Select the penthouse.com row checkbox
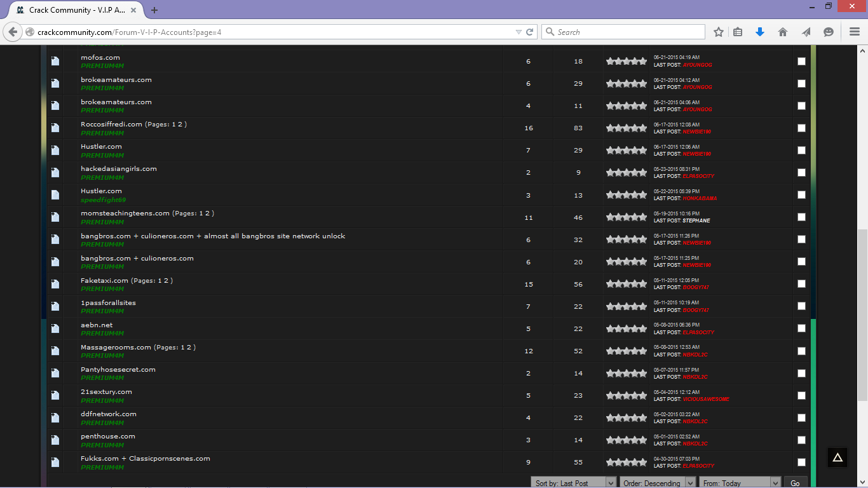Image resolution: width=868 pixels, height=488 pixels. tap(801, 440)
